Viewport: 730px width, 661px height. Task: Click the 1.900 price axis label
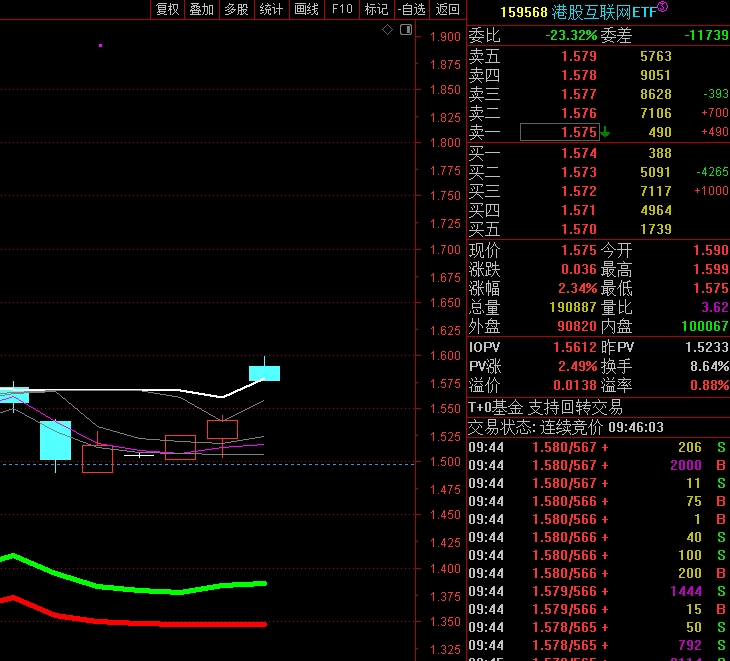445,37
